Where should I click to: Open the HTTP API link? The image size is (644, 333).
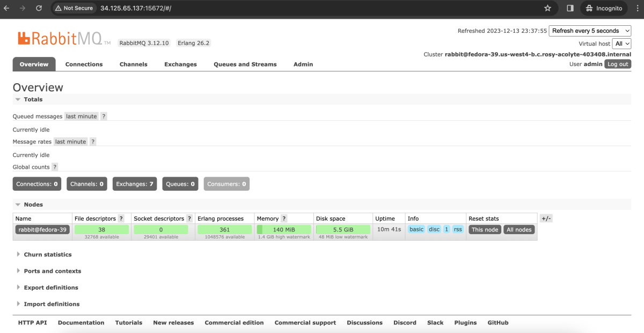click(x=33, y=323)
